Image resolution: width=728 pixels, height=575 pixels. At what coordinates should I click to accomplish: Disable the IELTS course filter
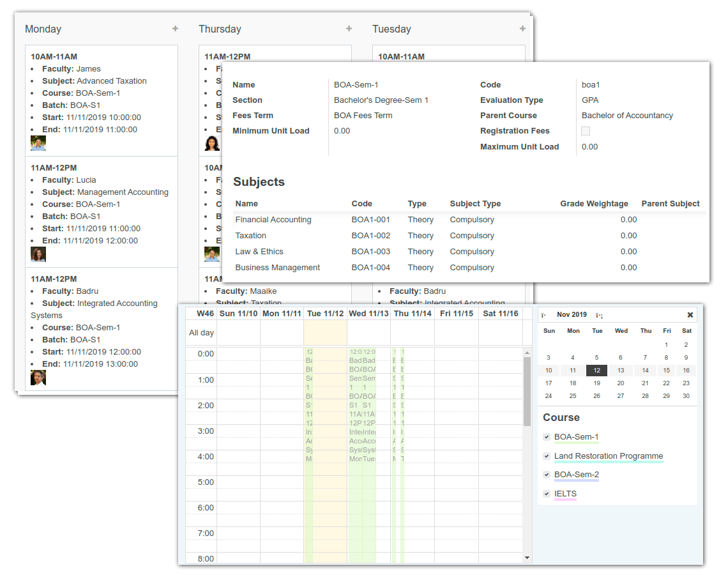pyautogui.click(x=547, y=493)
